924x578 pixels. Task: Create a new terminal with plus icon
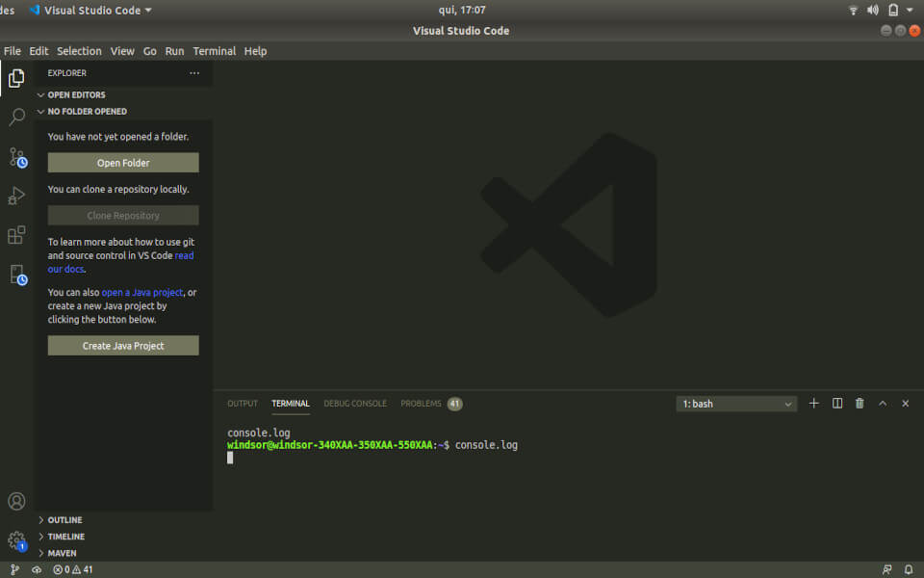click(814, 404)
